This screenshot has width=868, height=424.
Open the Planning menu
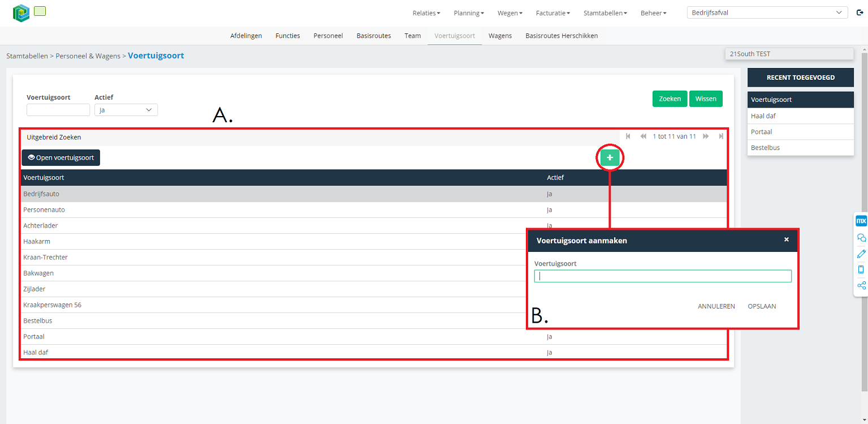pos(469,13)
